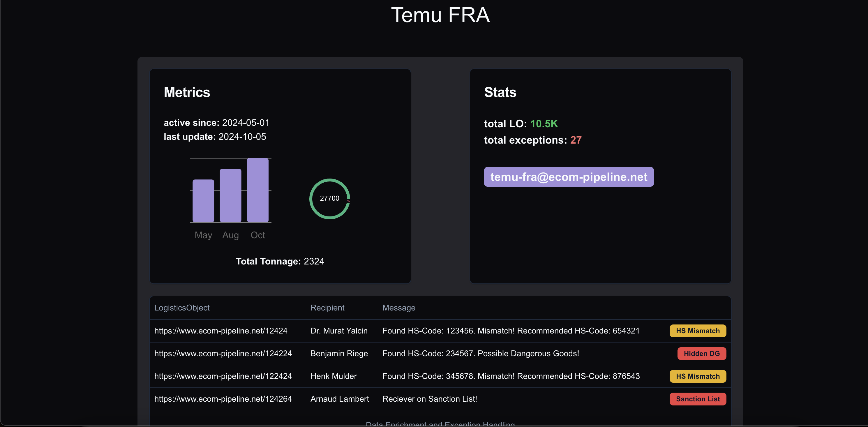Click the Message column header
868x427 pixels.
pyautogui.click(x=399, y=308)
